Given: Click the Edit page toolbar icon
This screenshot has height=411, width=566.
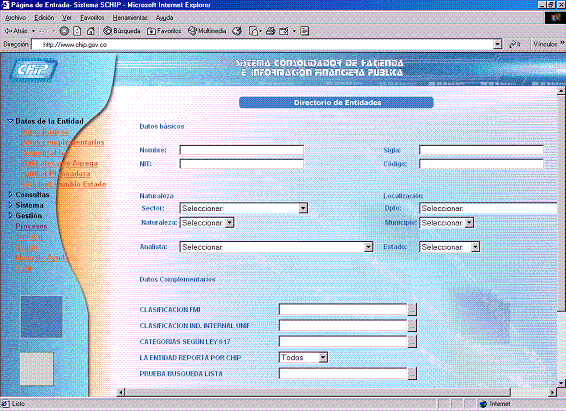Looking at the screenshot, I should [284, 31].
